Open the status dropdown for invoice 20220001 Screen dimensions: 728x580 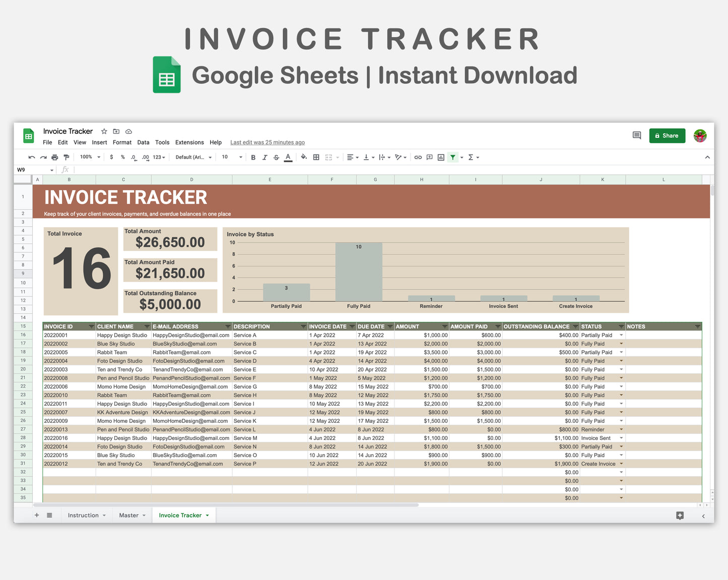[621, 335]
